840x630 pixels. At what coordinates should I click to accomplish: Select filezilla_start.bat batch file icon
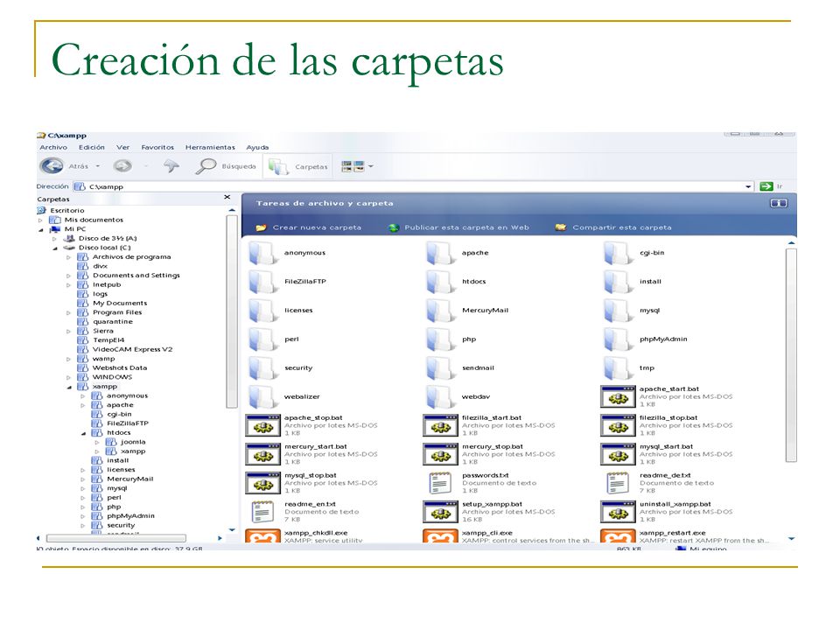coord(440,426)
